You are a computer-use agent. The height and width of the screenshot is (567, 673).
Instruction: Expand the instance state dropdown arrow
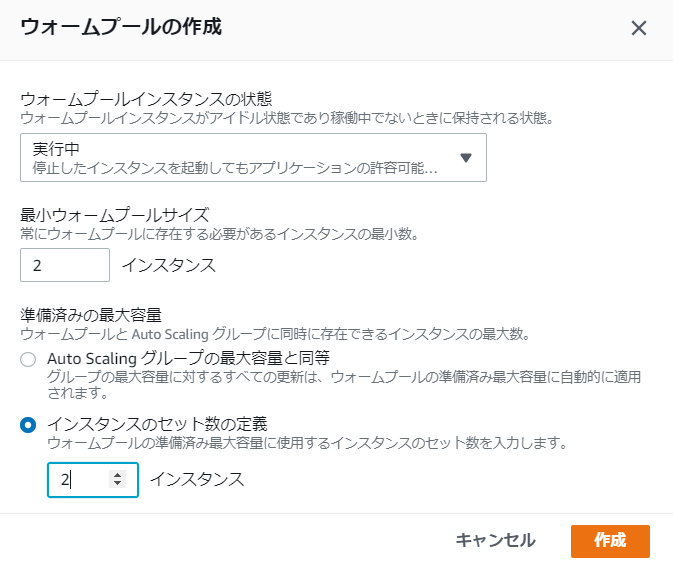465,158
